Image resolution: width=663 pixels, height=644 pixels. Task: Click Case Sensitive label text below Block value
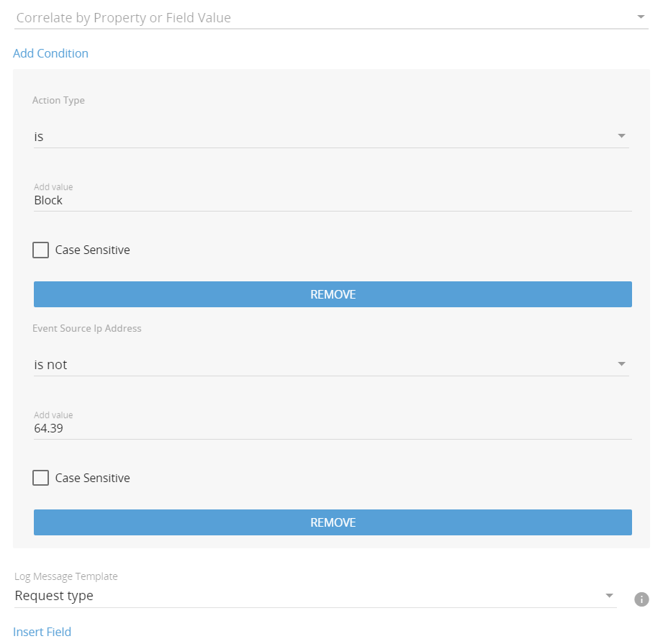pos(92,250)
